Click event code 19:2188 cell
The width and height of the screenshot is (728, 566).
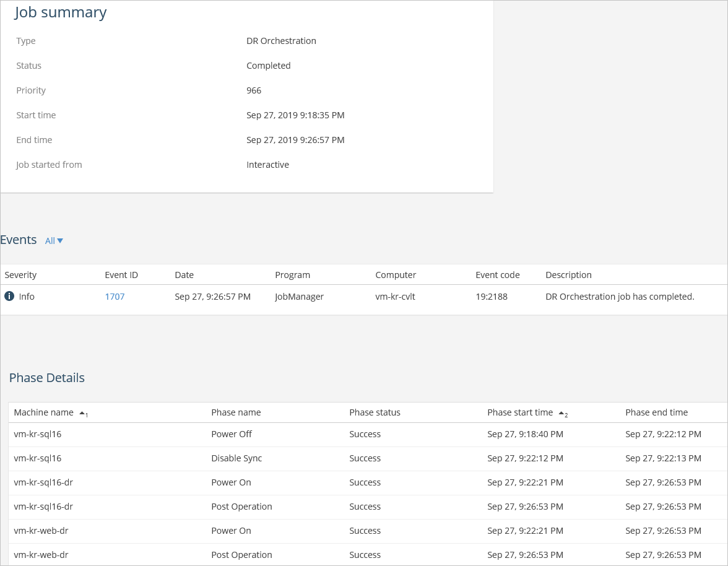pyautogui.click(x=492, y=297)
